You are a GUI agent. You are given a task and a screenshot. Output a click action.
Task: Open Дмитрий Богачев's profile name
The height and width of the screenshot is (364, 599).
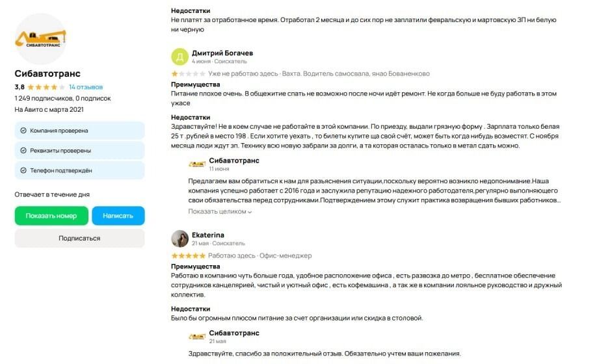[x=222, y=53]
